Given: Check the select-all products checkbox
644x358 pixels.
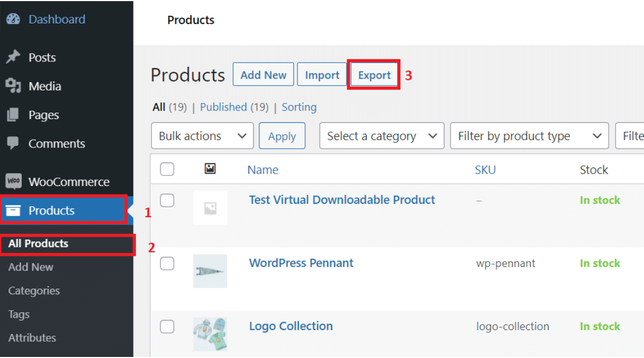Looking at the screenshot, I should coord(167,169).
